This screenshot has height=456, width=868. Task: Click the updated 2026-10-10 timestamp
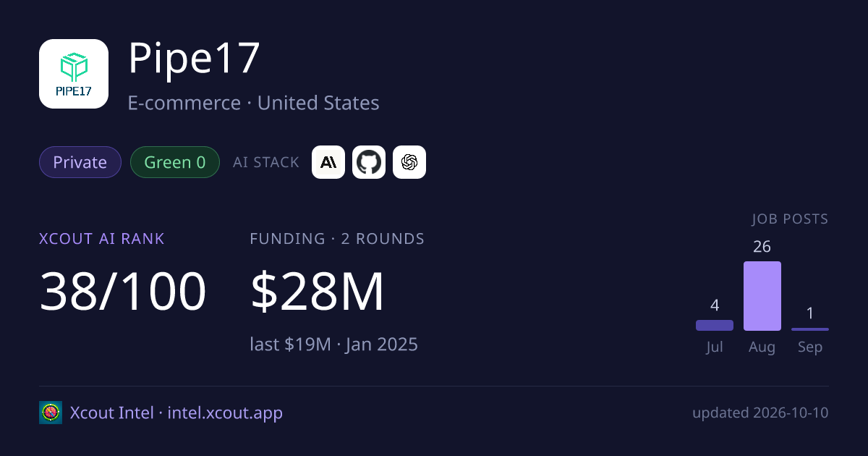click(760, 413)
